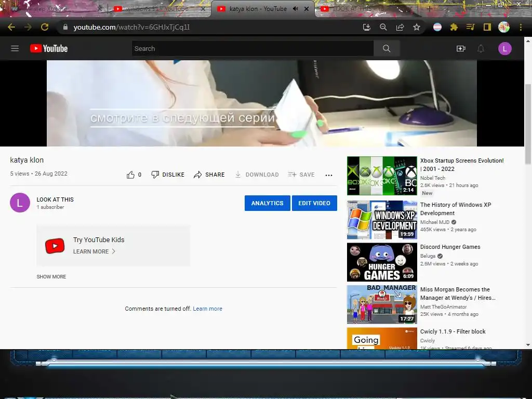Open the YouTube hamburger guide menu
The width and height of the screenshot is (532, 399).
(x=15, y=48)
